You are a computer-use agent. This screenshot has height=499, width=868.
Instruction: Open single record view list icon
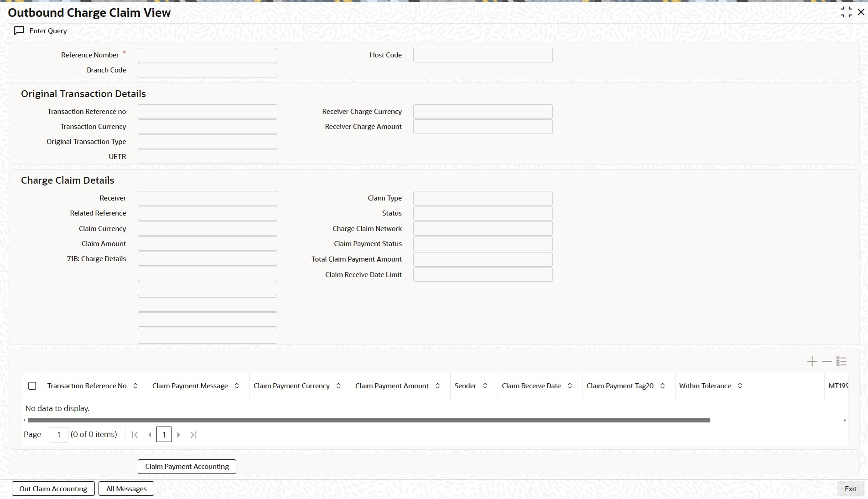point(842,362)
